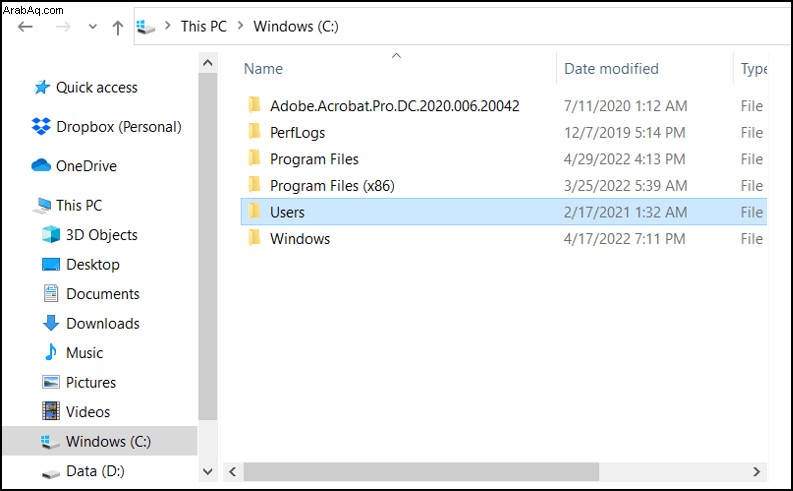Open recent locations dropdown chevron

(x=93, y=27)
